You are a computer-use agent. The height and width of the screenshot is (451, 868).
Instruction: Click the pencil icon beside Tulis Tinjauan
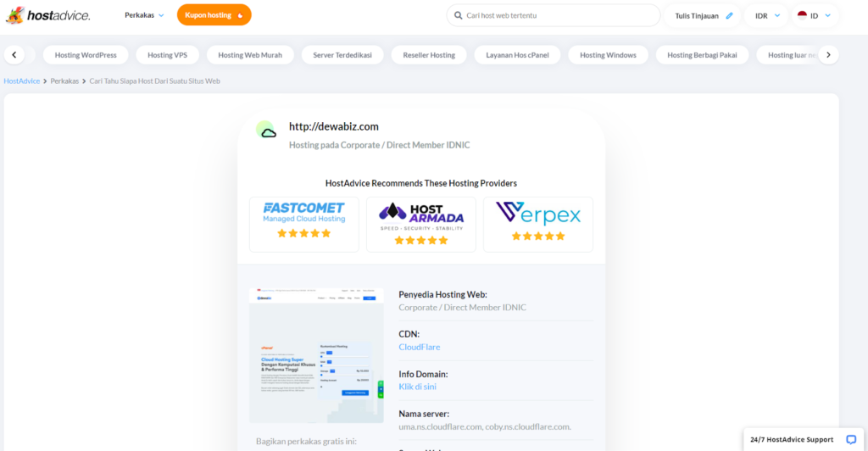tap(729, 15)
